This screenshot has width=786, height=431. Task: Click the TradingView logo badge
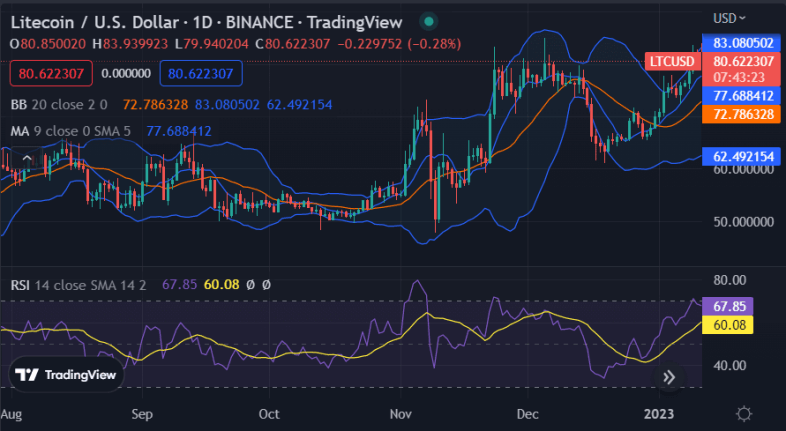[x=66, y=374]
